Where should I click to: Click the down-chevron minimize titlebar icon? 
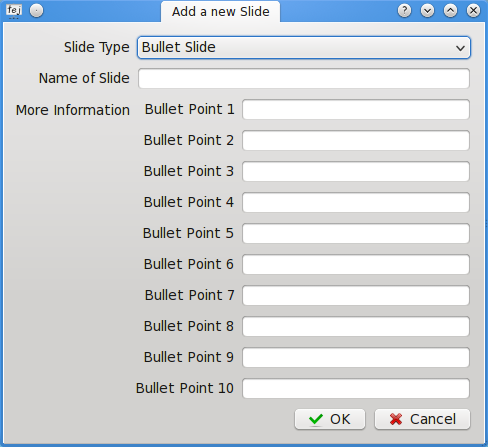tap(427, 11)
